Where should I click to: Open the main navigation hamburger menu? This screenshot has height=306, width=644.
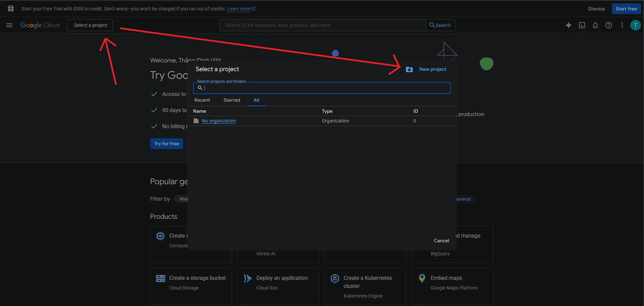(9, 25)
